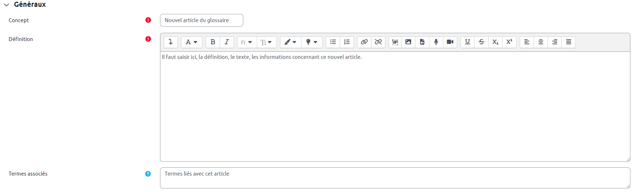This screenshot has width=644, height=192.
Task: Apply strikethrough formatting
Action: click(x=481, y=42)
